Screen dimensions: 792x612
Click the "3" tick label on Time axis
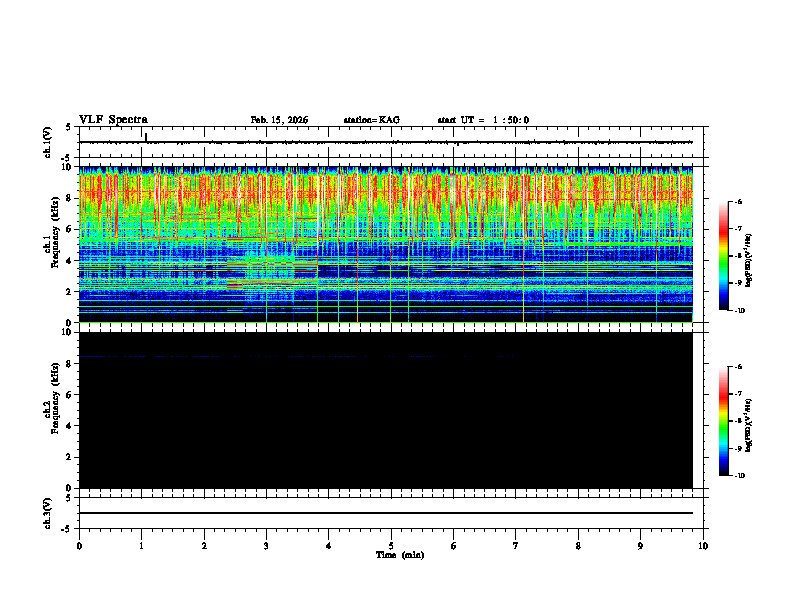pos(266,546)
